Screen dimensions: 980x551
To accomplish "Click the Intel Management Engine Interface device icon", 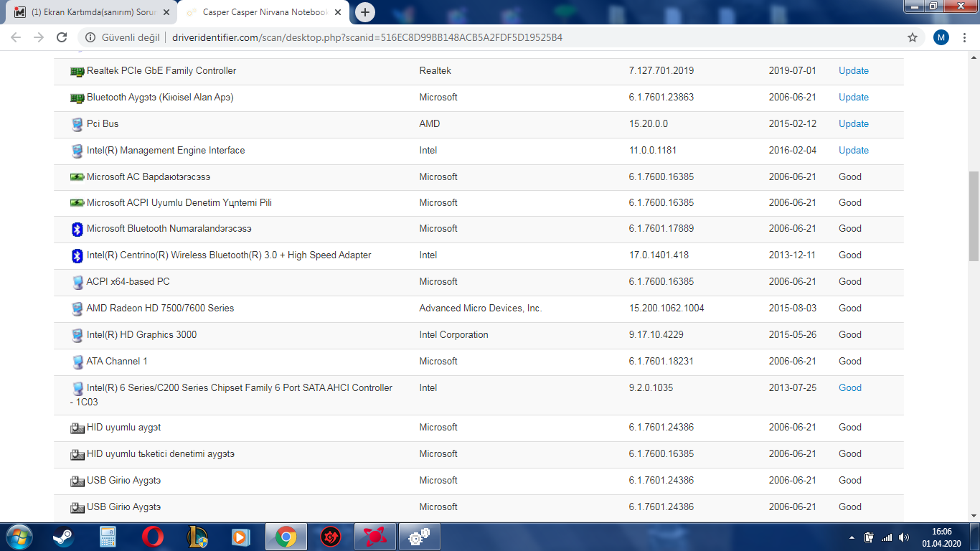I will tap(77, 151).
